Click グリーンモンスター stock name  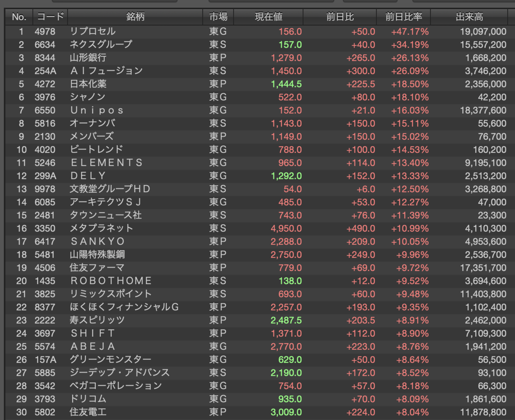pyautogui.click(x=110, y=360)
